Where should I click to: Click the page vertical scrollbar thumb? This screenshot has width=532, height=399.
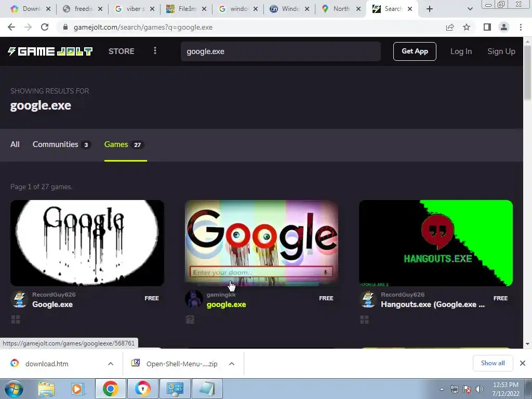point(527,73)
